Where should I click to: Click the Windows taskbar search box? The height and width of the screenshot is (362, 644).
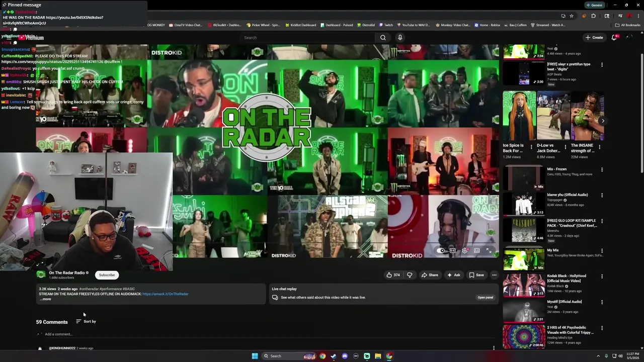tap(289, 356)
